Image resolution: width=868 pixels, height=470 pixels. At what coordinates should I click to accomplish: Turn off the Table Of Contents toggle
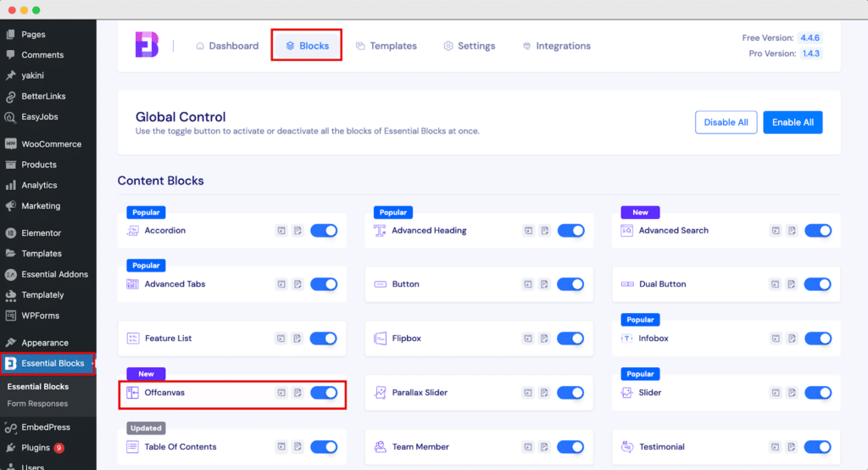tap(324, 447)
